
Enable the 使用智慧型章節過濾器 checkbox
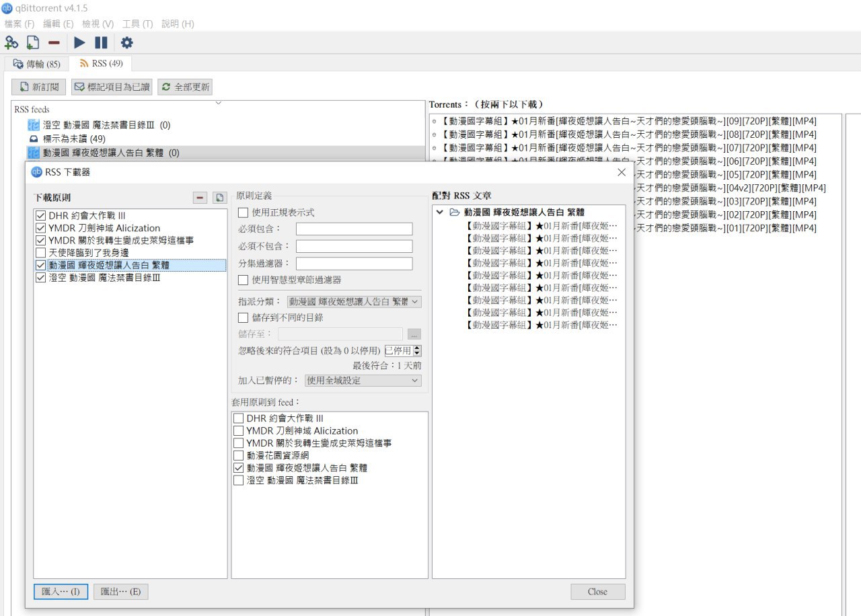pyautogui.click(x=244, y=280)
